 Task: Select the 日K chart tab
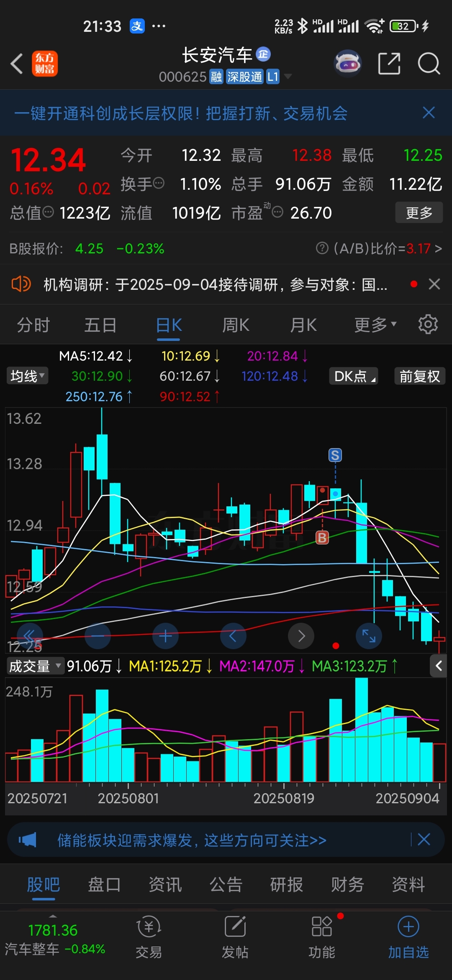169,325
